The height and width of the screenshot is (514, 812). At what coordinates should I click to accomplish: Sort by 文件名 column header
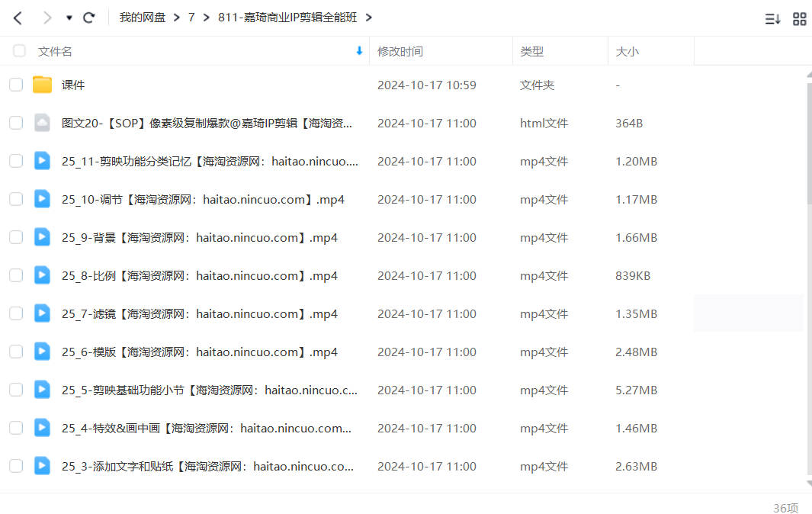(x=55, y=51)
